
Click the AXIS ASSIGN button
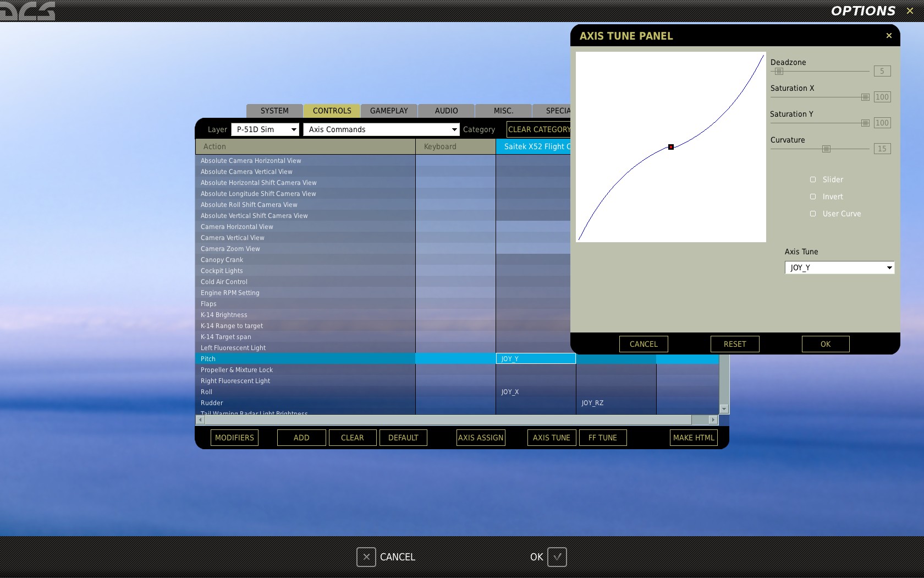coord(481,438)
